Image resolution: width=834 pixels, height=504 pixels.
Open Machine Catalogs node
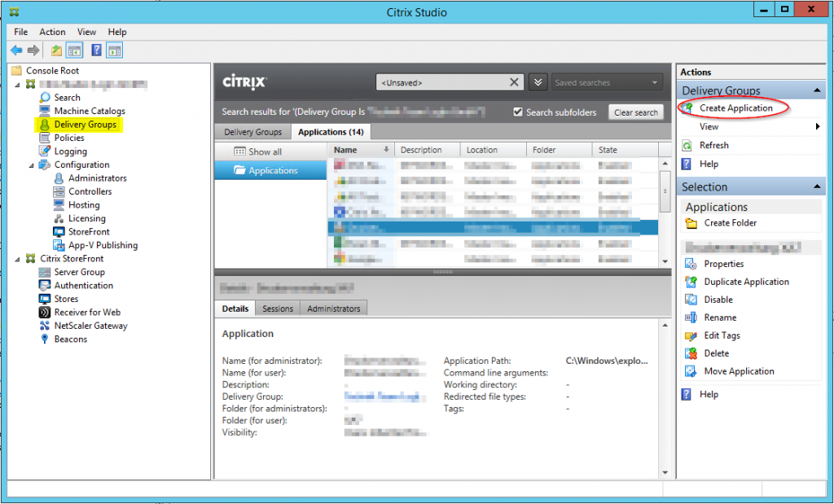coord(90,111)
